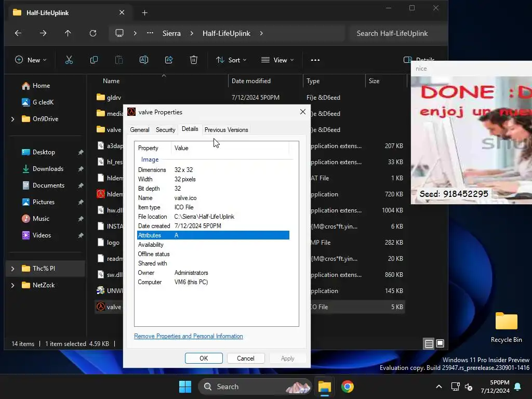Viewport: 532px width, 399px height.
Task: Select the Owner Administrators row
Action: [x=213, y=273]
